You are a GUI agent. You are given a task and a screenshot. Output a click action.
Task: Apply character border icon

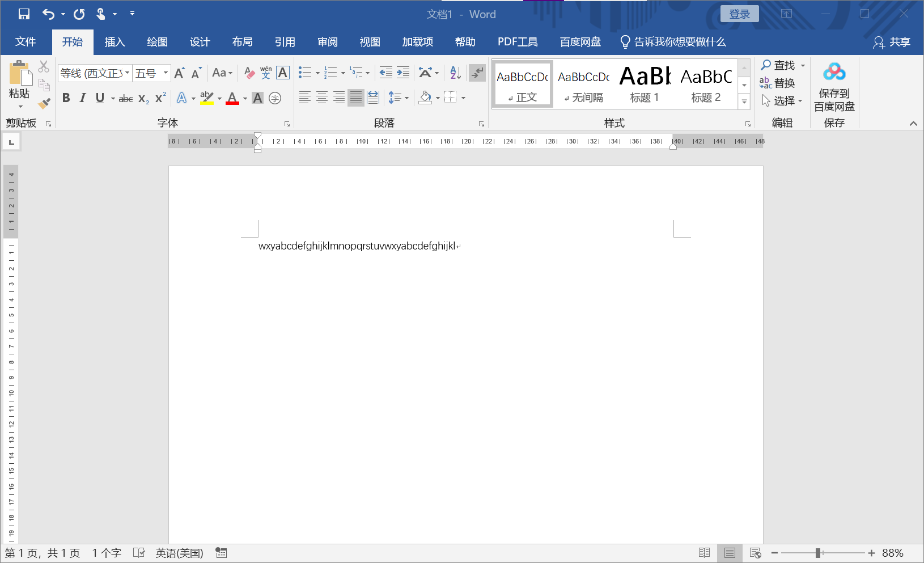tap(283, 73)
